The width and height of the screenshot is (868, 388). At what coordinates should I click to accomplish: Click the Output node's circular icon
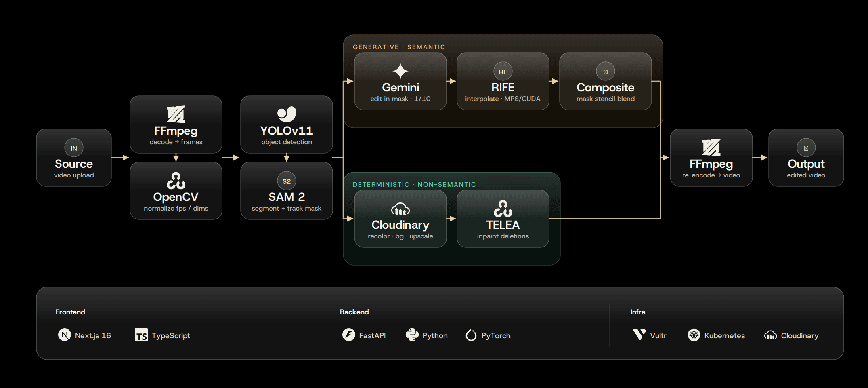pyautogui.click(x=806, y=148)
